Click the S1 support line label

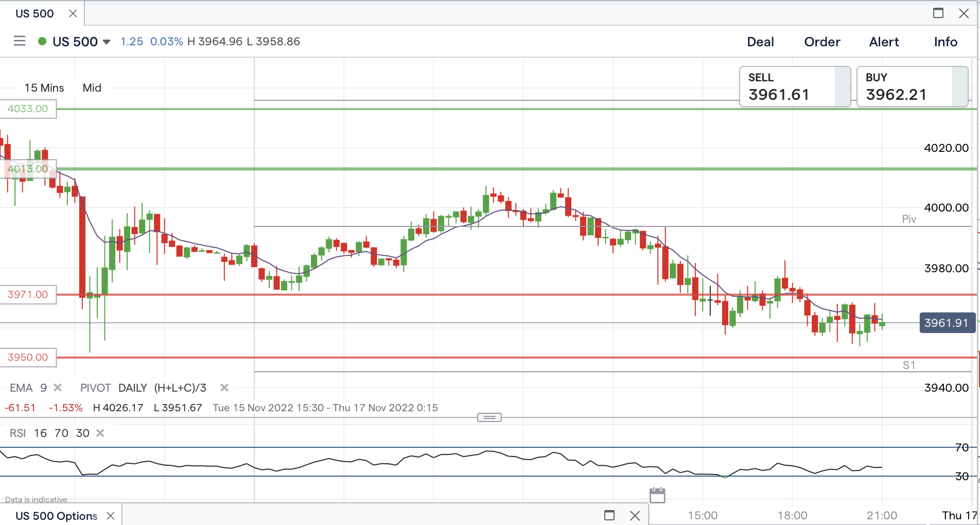(x=909, y=365)
